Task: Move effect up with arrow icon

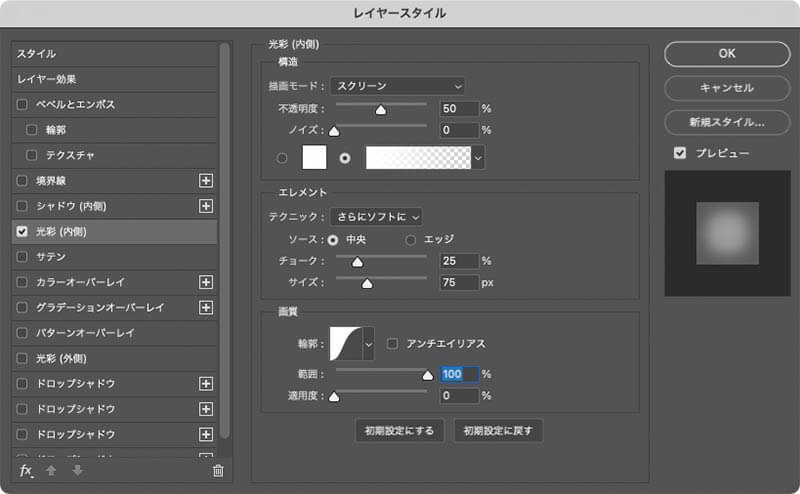Action: tap(51, 471)
